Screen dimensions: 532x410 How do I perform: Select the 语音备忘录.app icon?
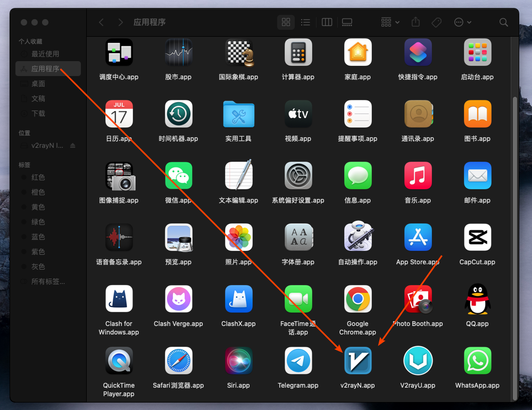click(119, 237)
